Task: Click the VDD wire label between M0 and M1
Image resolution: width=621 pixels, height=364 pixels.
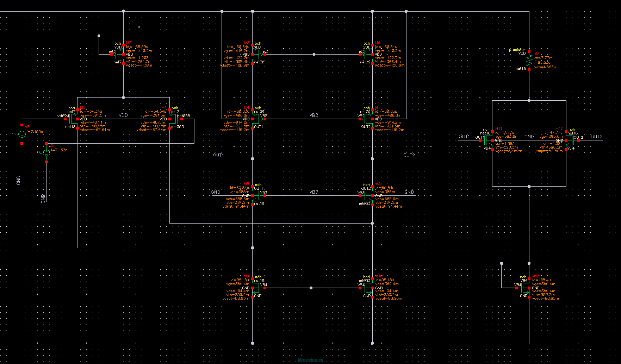Action: [123, 115]
